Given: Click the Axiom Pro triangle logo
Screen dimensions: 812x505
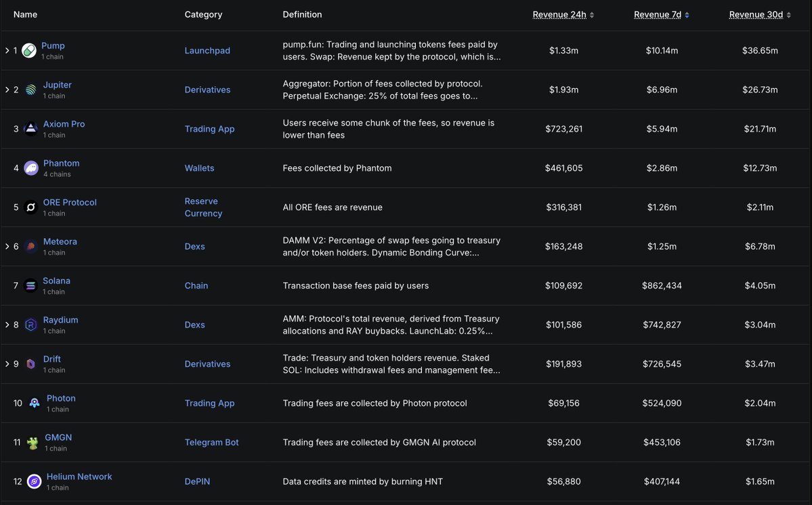Looking at the screenshot, I should [x=31, y=129].
